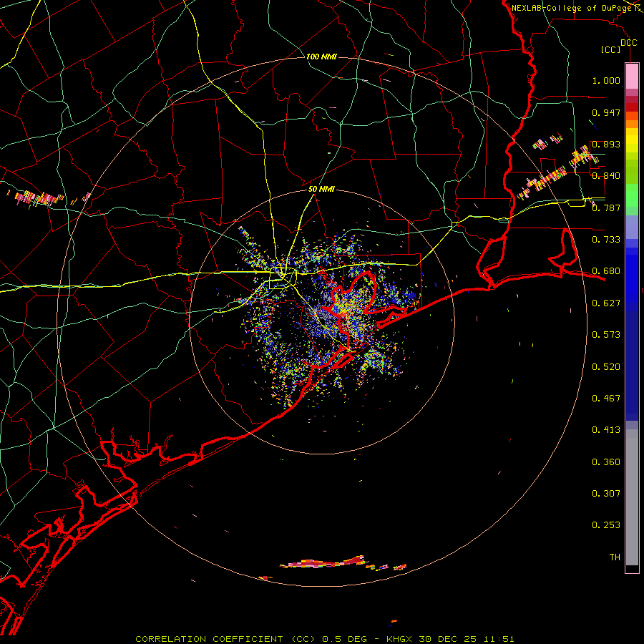Click the 0.840 scale value
This screenshot has height=644, width=644.
coord(606,176)
